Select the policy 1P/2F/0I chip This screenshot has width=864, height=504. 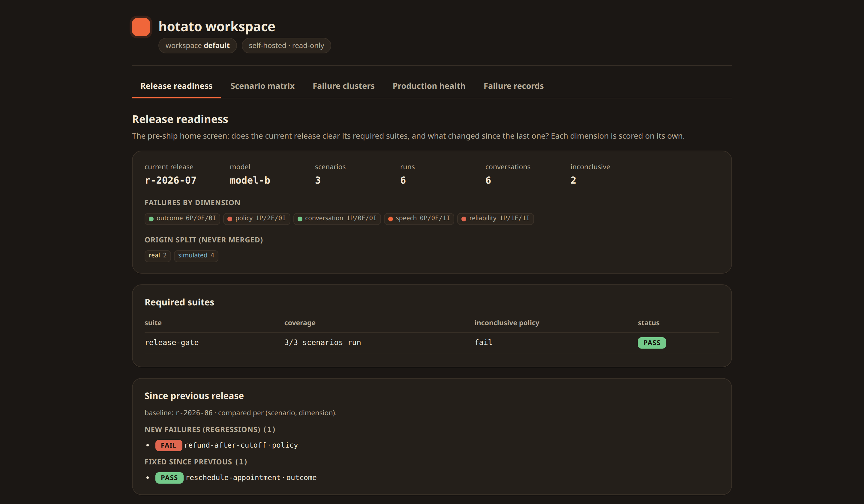coord(257,219)
